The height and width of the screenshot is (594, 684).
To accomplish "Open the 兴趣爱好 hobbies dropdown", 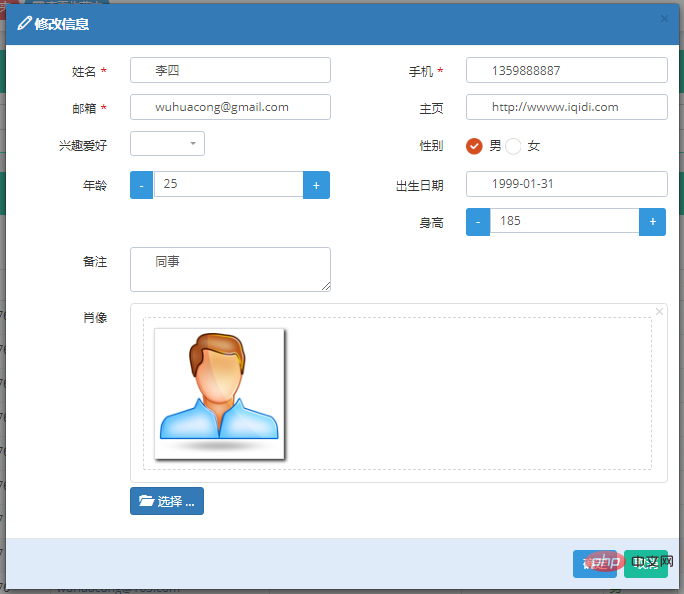I will (x=167, y=143).
